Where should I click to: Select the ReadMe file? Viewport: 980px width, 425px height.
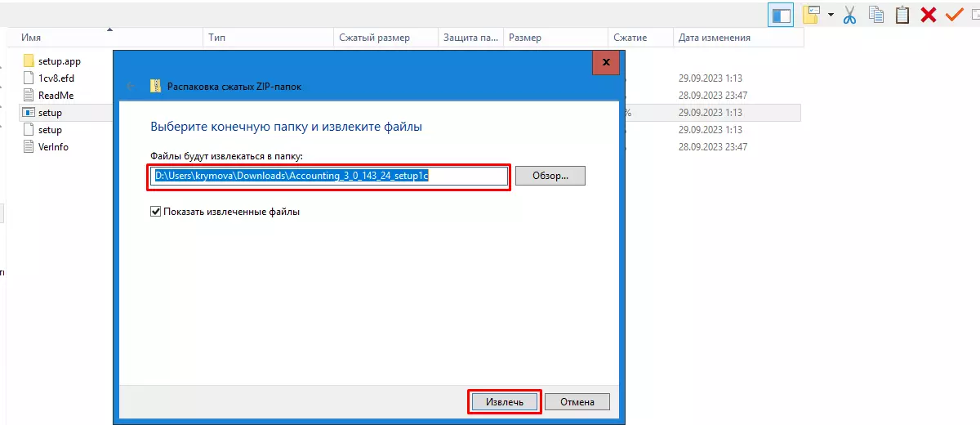pos(56,96)
